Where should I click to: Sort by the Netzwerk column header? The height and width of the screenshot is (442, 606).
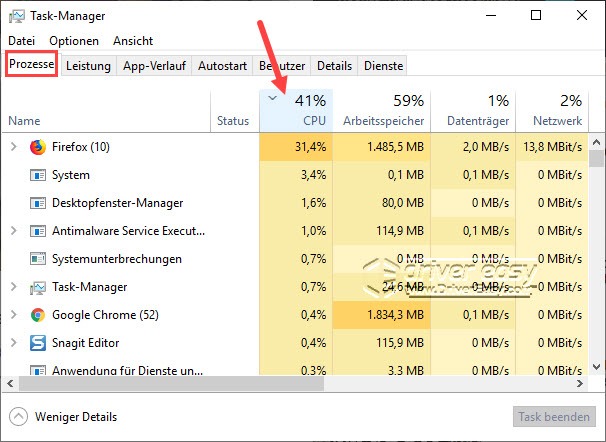(x=552, y=111)
